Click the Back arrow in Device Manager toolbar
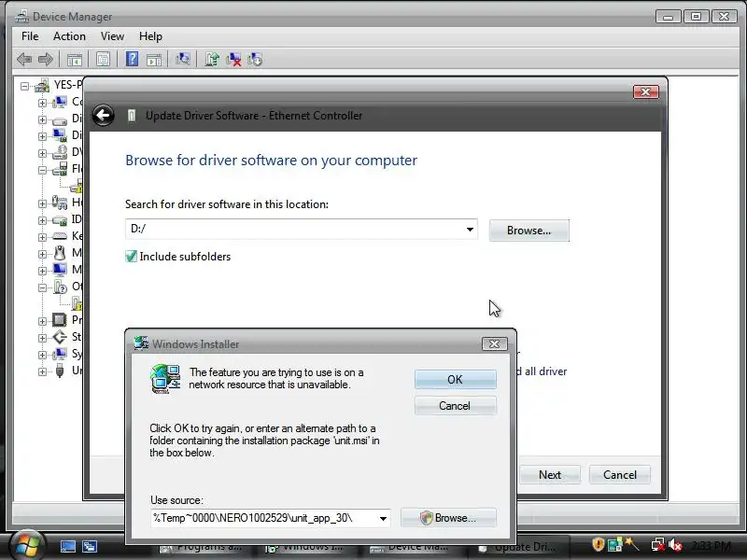 point(24,60)
